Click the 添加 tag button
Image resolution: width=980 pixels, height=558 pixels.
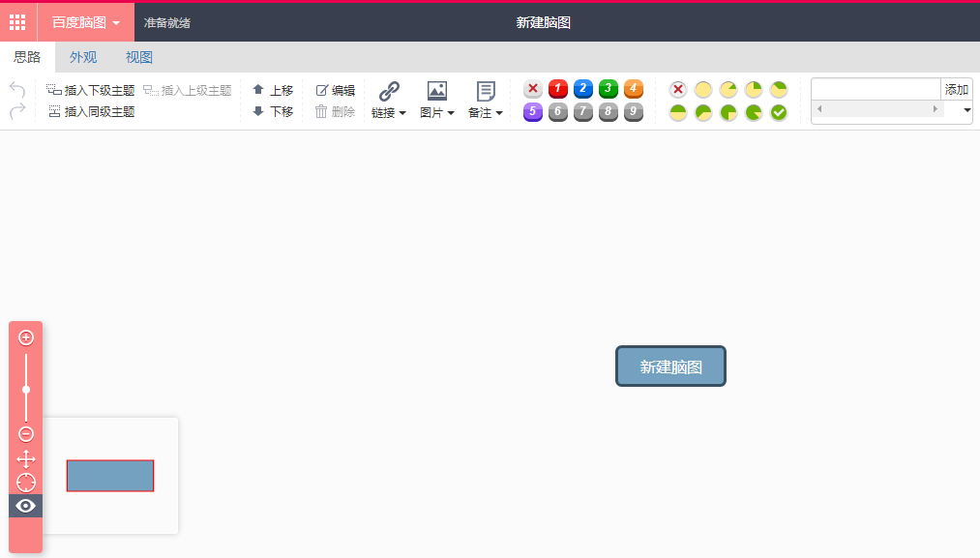(956, 89)
